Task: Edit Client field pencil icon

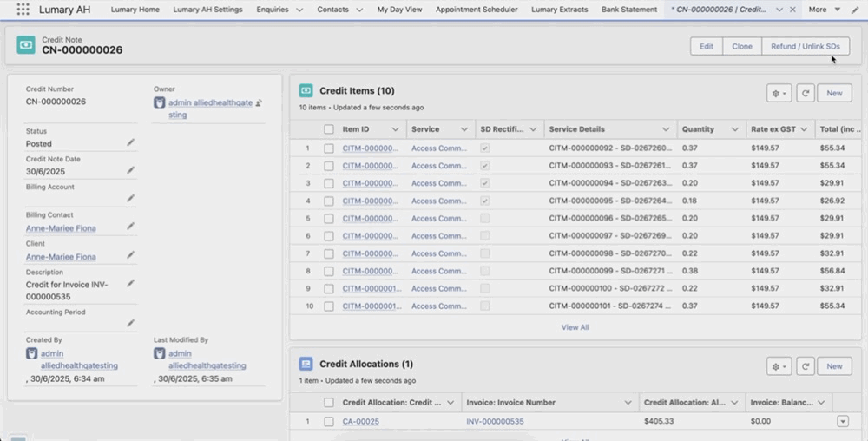Action: click(x=131, y=255)
